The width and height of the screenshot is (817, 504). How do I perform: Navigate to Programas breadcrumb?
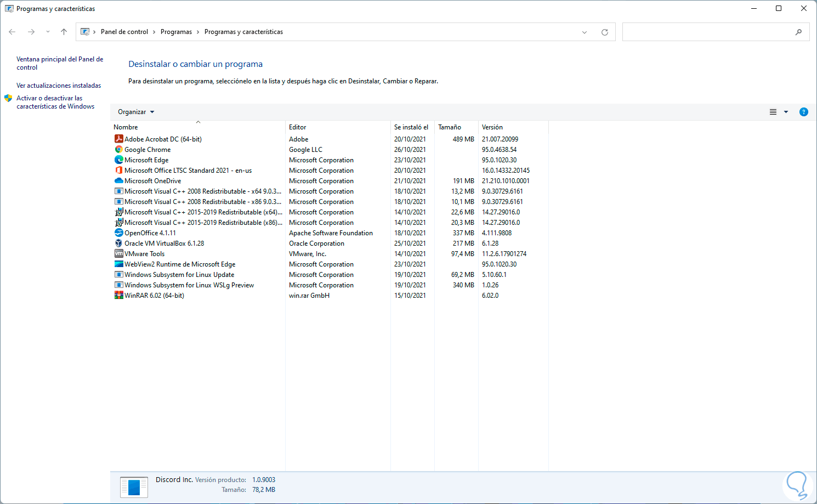pos(176,32)
